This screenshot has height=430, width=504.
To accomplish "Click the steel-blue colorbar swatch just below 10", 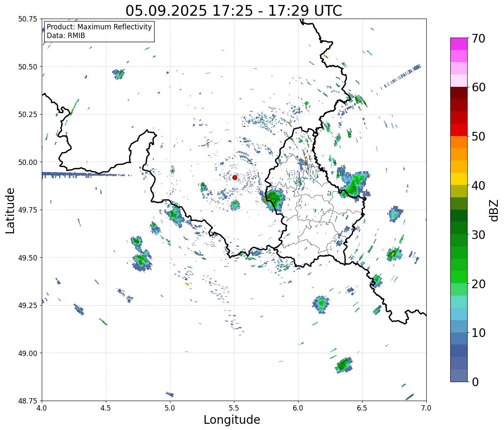I will click(x=459, y=338).
